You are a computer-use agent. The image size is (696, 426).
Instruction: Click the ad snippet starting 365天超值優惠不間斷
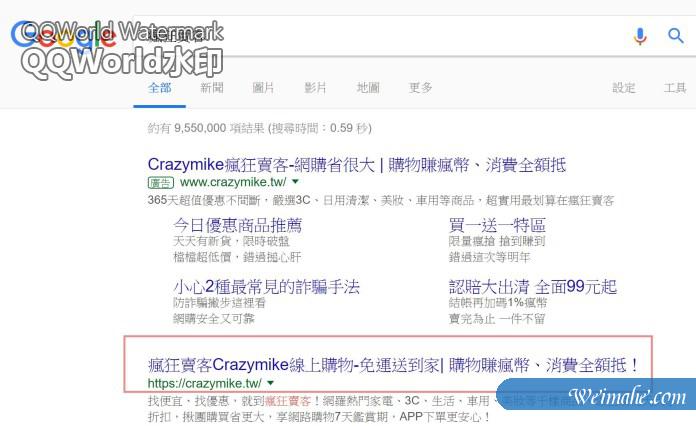coord(381,200)
